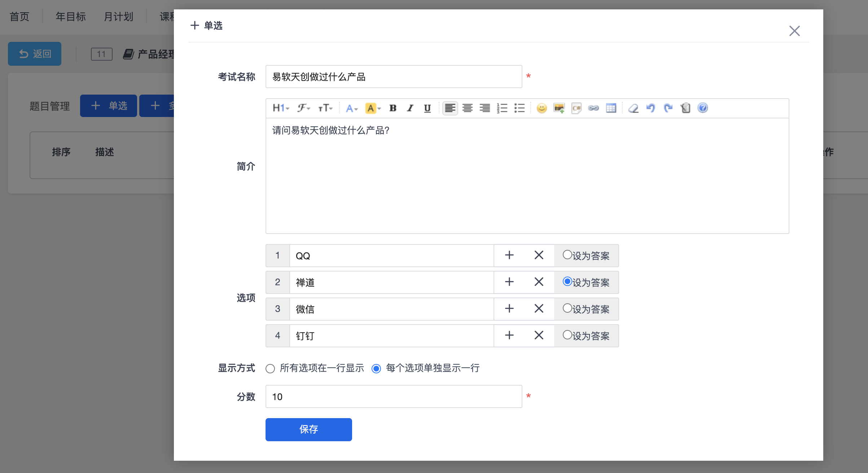
Task: Click the 分数 score input field
Action: (394, 396)
